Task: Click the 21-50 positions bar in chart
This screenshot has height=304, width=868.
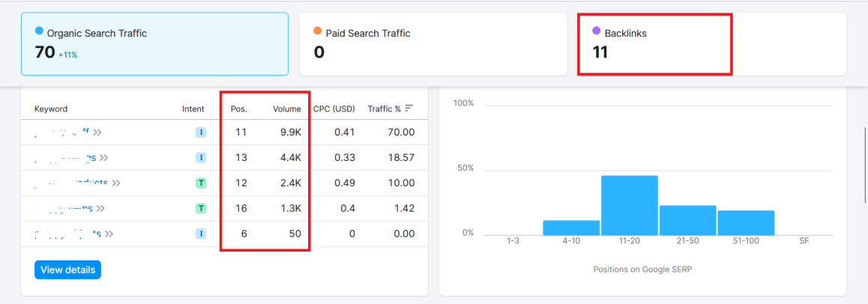Action: tap(687, 221)
